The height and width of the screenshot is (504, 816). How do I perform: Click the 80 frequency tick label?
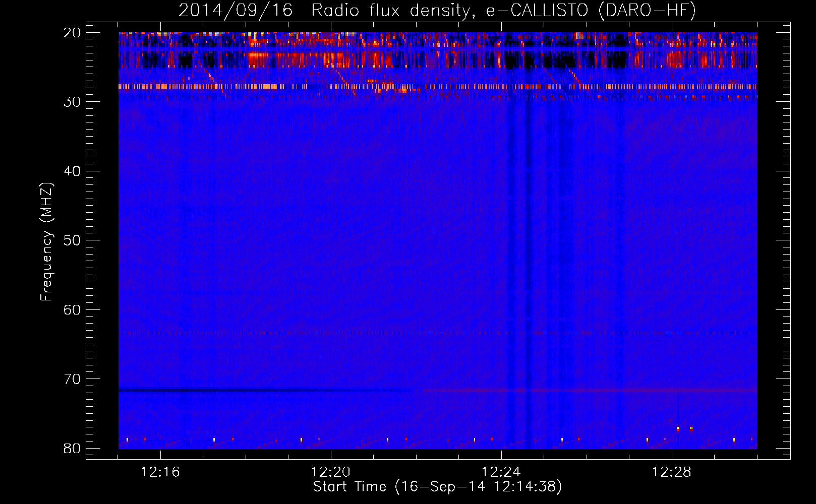[x=72, y=448]
